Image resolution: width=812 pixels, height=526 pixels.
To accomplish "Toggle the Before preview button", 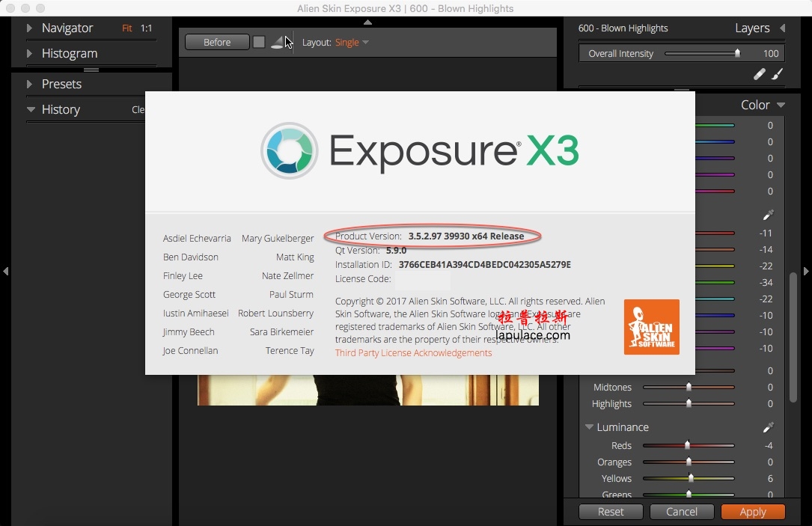I will pos(217,42).
